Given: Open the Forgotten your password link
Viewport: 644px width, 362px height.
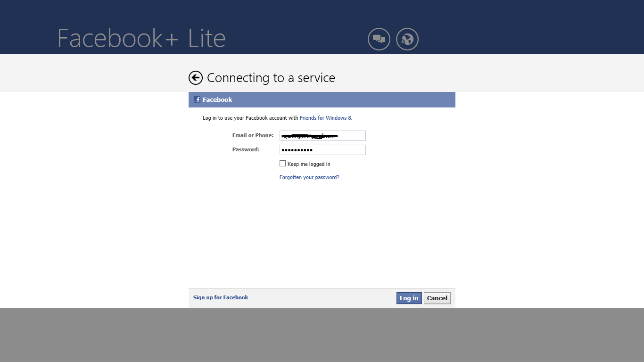Looking at the screenshot, I should point(309,177).
